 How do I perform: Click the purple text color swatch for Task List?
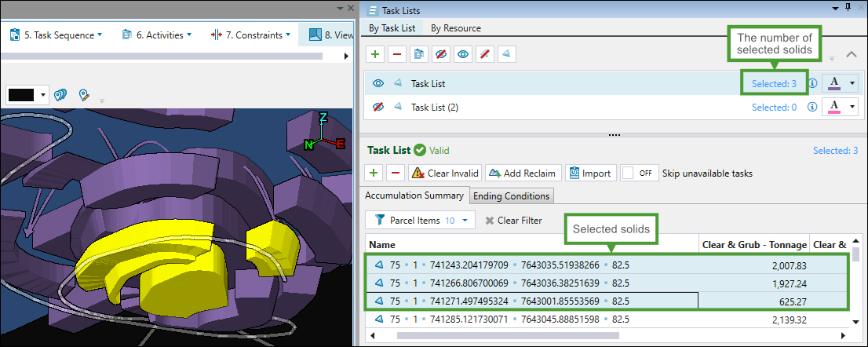tap(834, 83)
